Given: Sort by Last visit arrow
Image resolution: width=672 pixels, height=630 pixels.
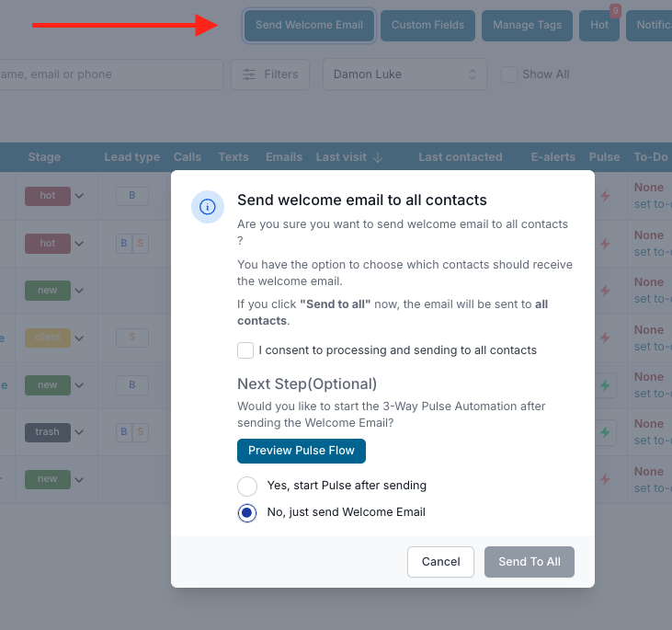Looking at the screenshot, I should point(377,157).
